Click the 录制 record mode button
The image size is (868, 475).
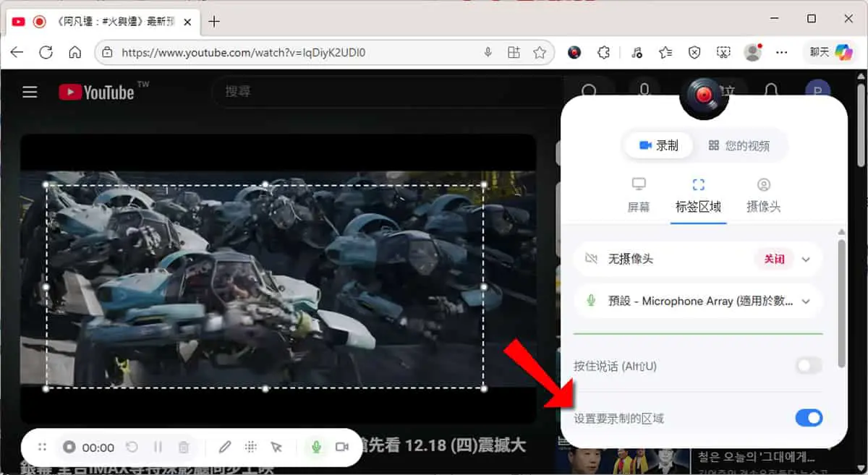(658, 145)
